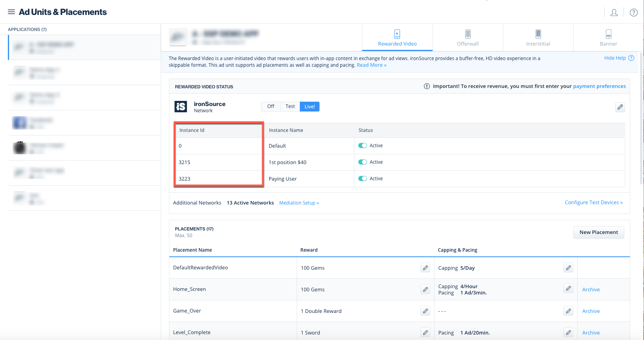Click the Placement Name column header
The width and height of the screenshot is (644, 340).
click(193, 250)
